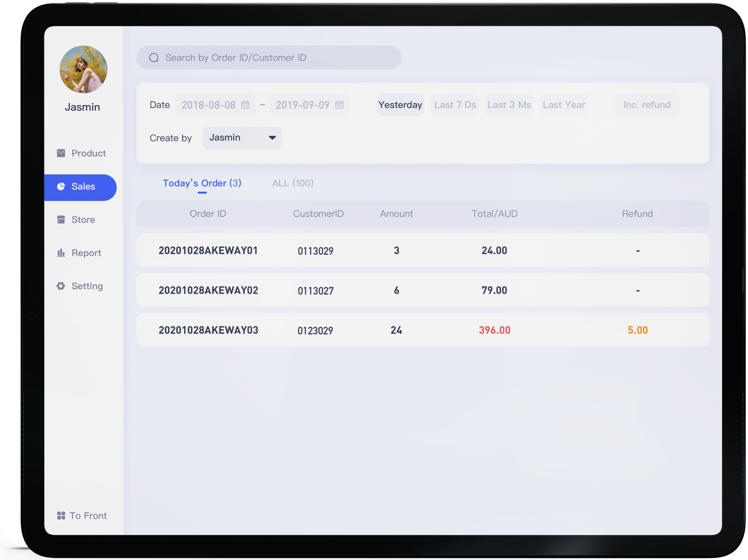Open the start date calendar icon
The image size is (748, 560).
[x=245, y=105]
